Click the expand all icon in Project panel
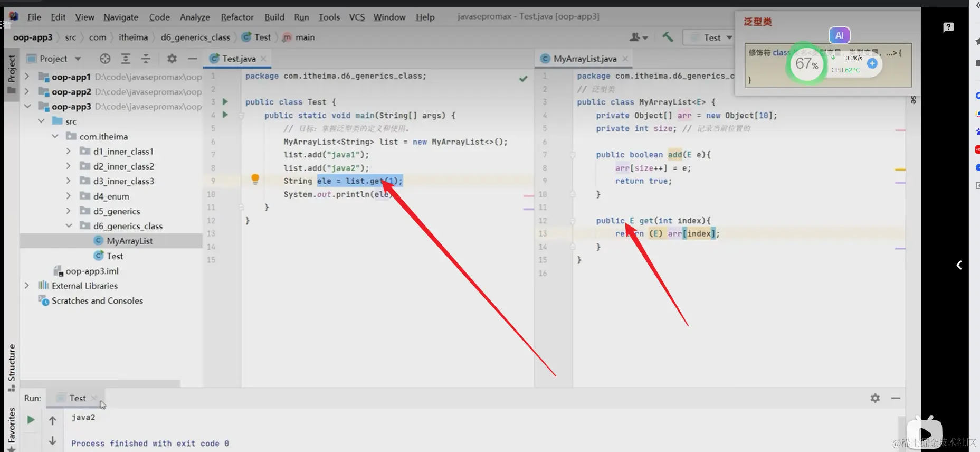The image size is (980, 452). point(126,59)
